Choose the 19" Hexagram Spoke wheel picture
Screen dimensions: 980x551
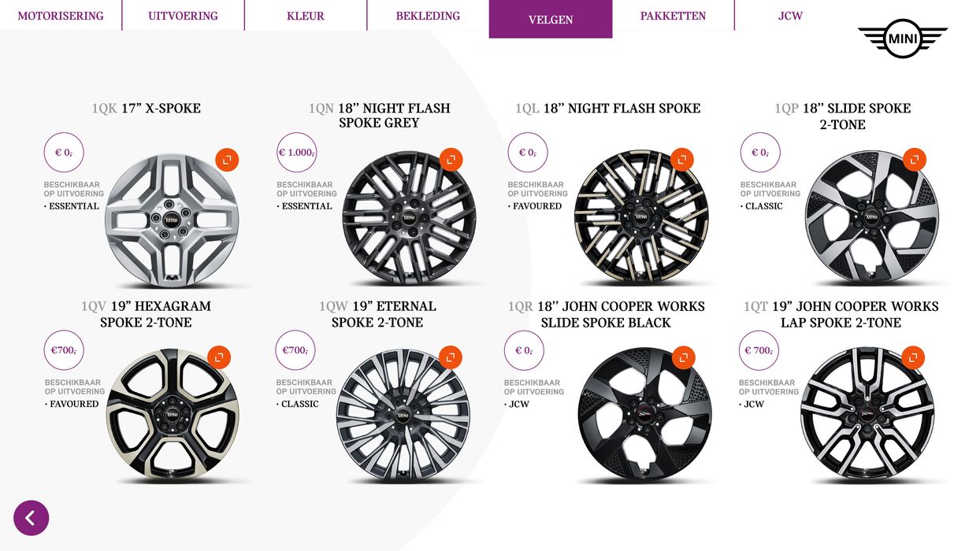tap(173, 415)
